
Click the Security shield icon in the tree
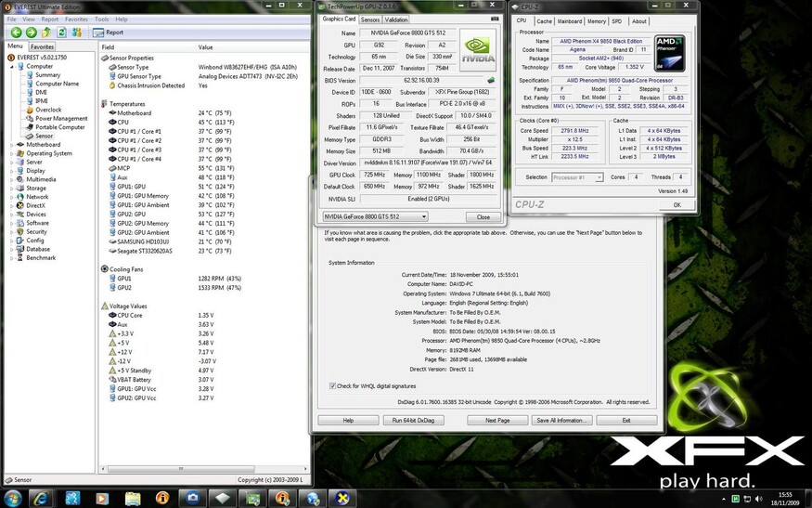click(20, 231)
